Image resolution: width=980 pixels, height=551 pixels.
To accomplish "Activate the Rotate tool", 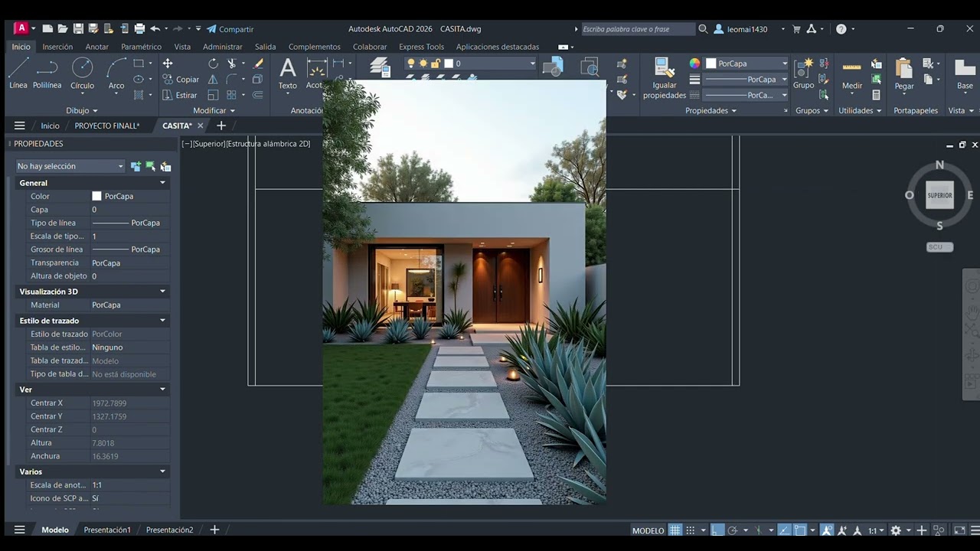I will point(213,64).
